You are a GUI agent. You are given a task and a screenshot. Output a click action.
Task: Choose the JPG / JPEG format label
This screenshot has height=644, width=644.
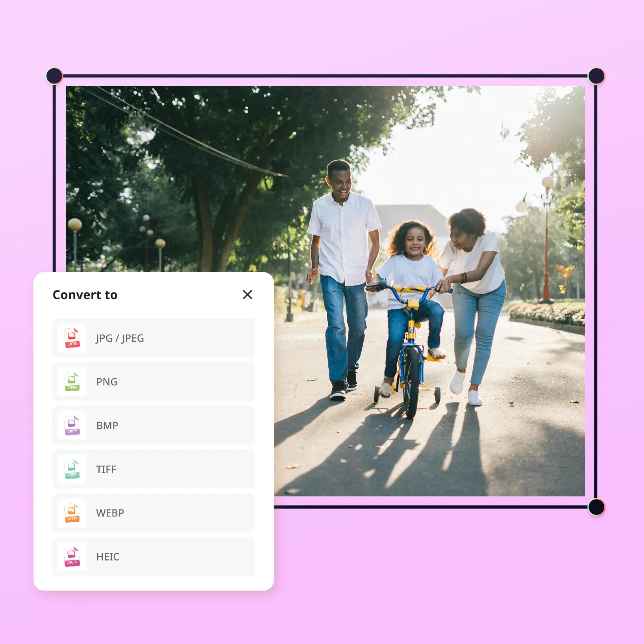[120, 338]
